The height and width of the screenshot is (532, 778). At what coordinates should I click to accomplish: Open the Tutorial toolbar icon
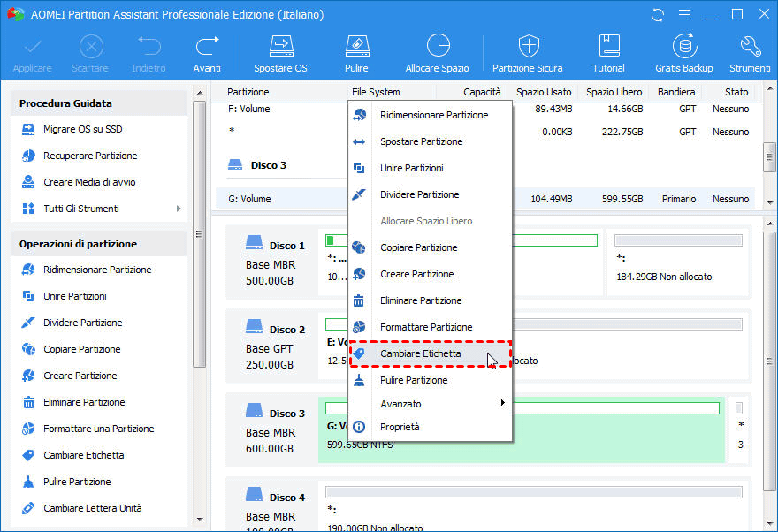coord(608,54)
